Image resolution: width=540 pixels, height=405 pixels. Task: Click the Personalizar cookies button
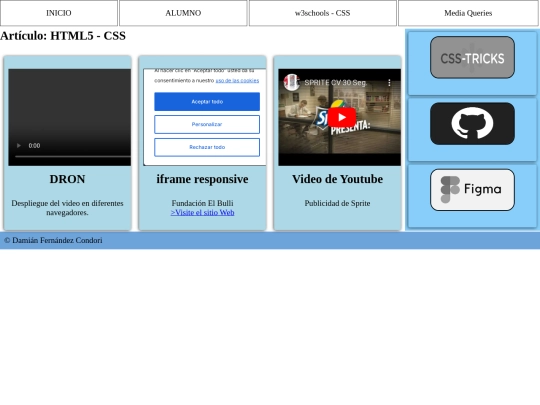click(x=207, y=124)
